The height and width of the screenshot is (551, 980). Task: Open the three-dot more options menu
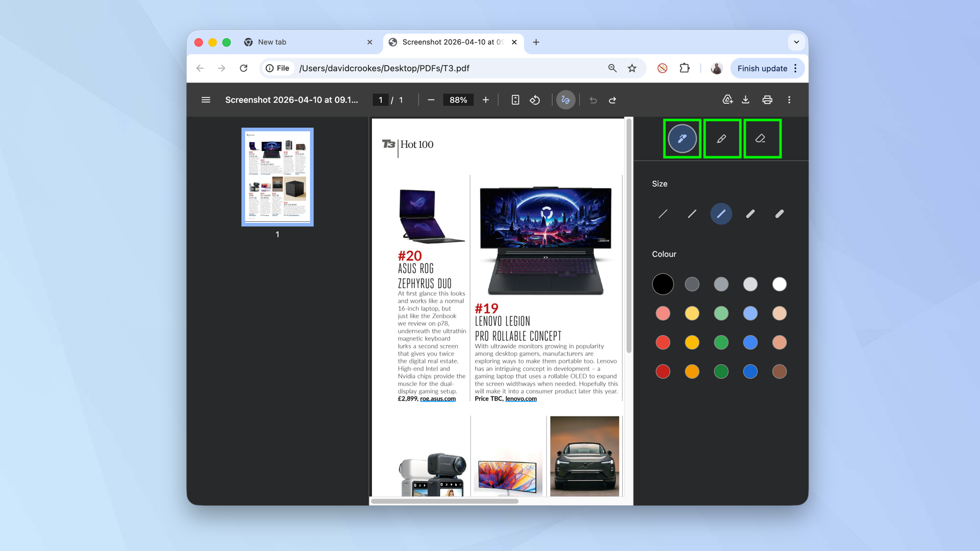(x=789, y=99)
